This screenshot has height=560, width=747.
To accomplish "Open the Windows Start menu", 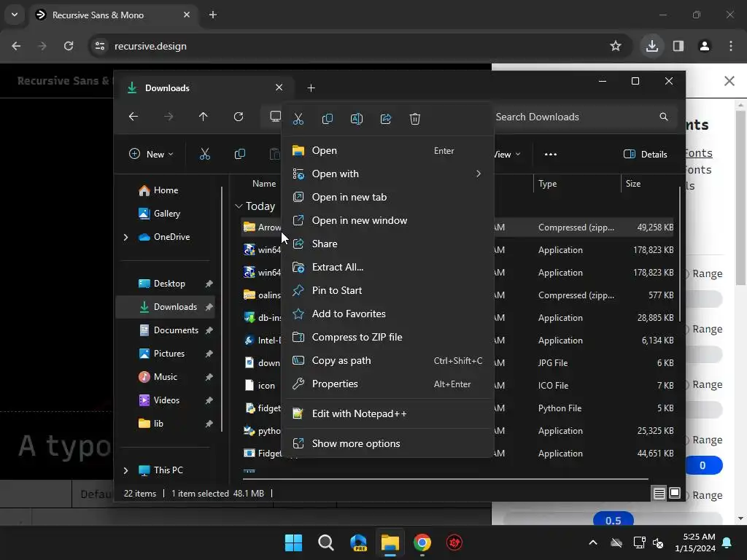I will 293,542.
